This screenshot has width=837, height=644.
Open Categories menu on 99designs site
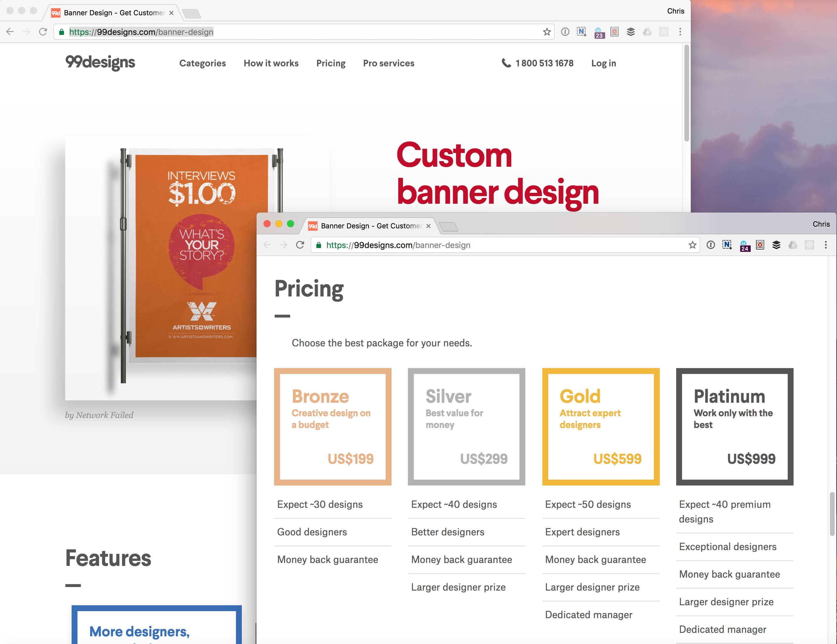pyautogui.click(x=202, y=63)
